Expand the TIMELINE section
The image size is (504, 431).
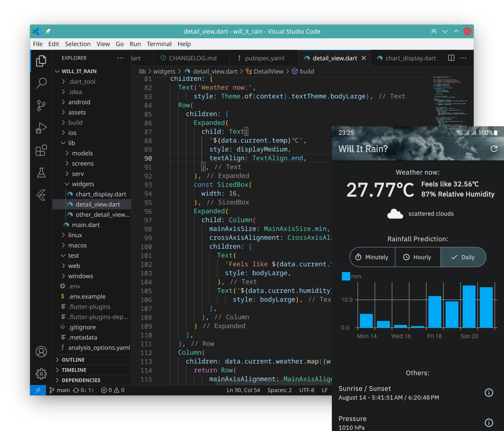(x=92, y=370)
